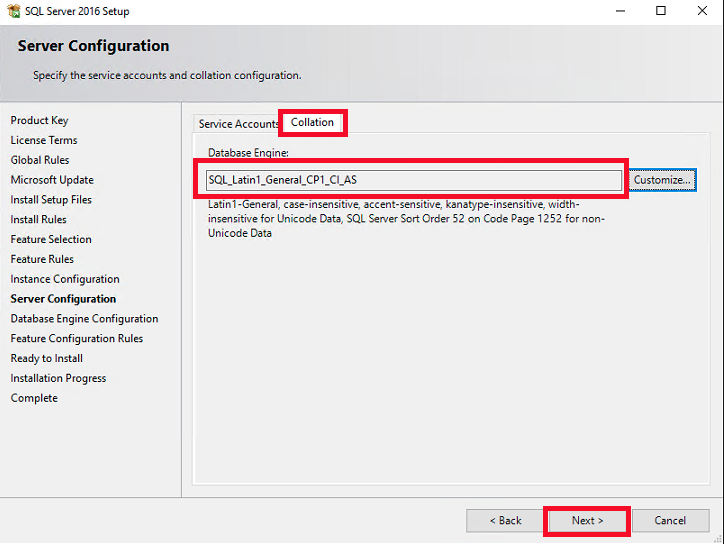The height and width of the screenshot is (544, 724).
Task: Cancel the SQL Server setup
Action: [669, 520]
